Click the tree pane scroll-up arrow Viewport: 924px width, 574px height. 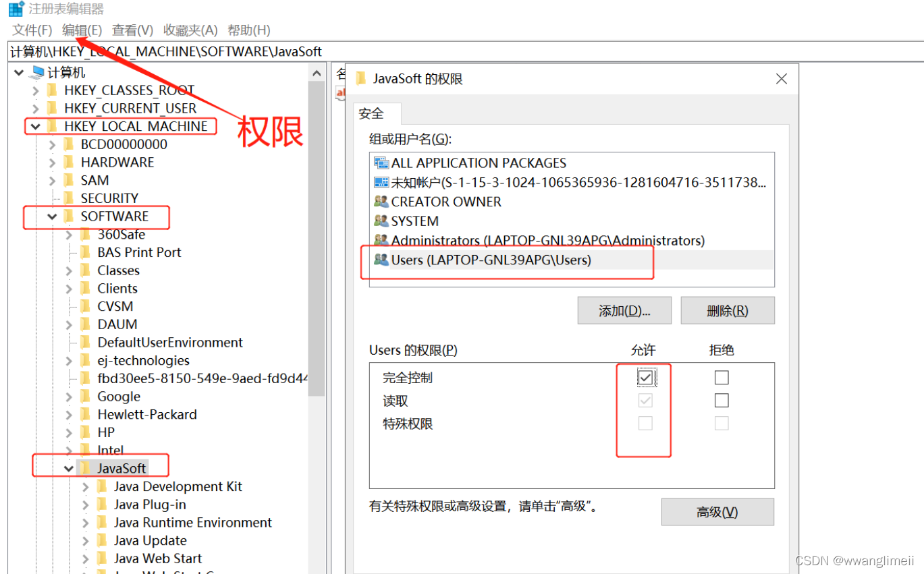coord(317,73)
